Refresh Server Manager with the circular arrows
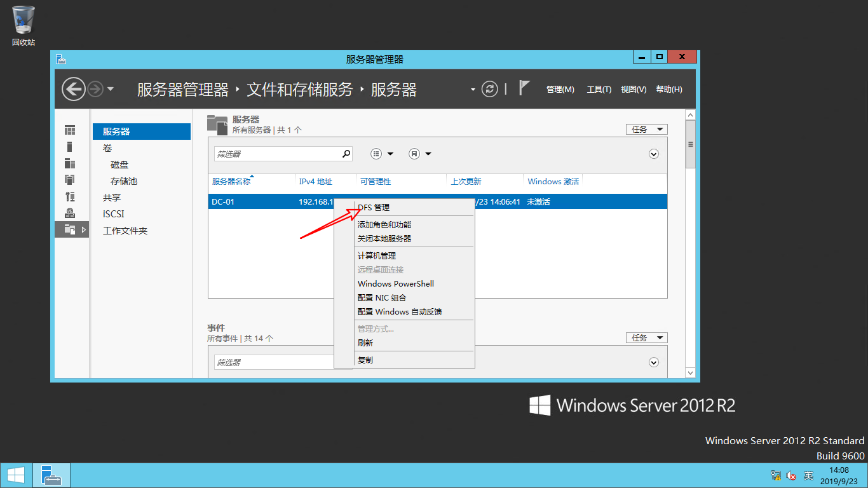Viewport: 868px width, 488px height. [489, 89]
